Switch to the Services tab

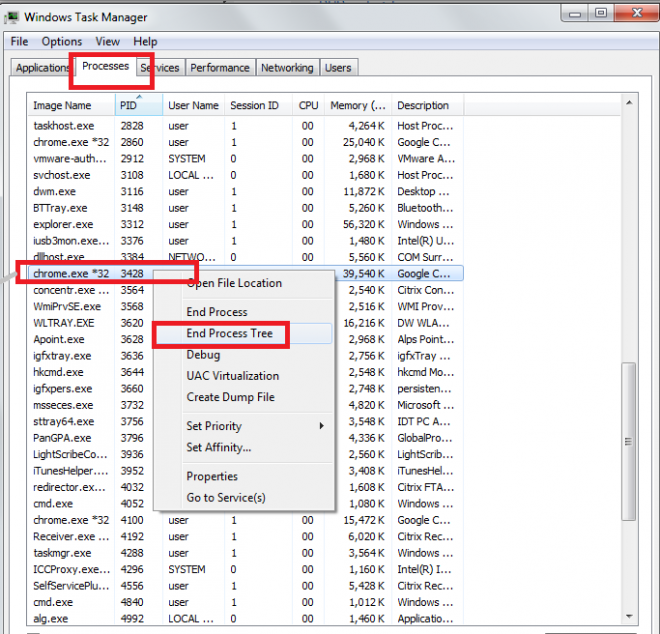pyautogui.click(x=160, y=67)
